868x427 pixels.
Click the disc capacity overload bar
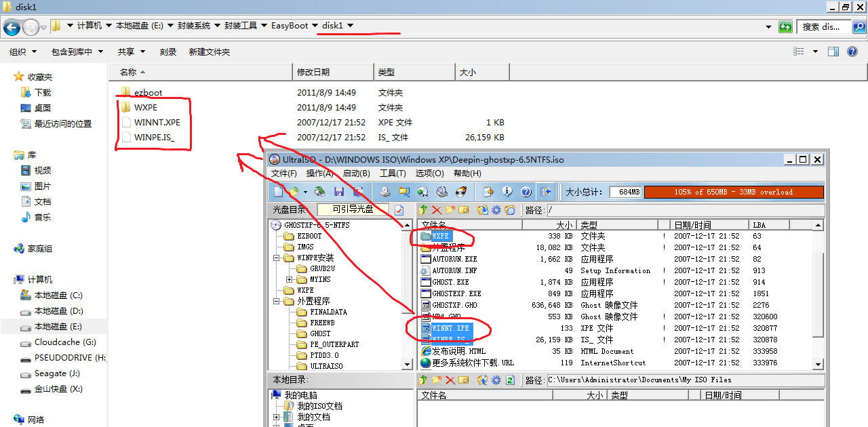pyautogui.click(x=732, y=192)
